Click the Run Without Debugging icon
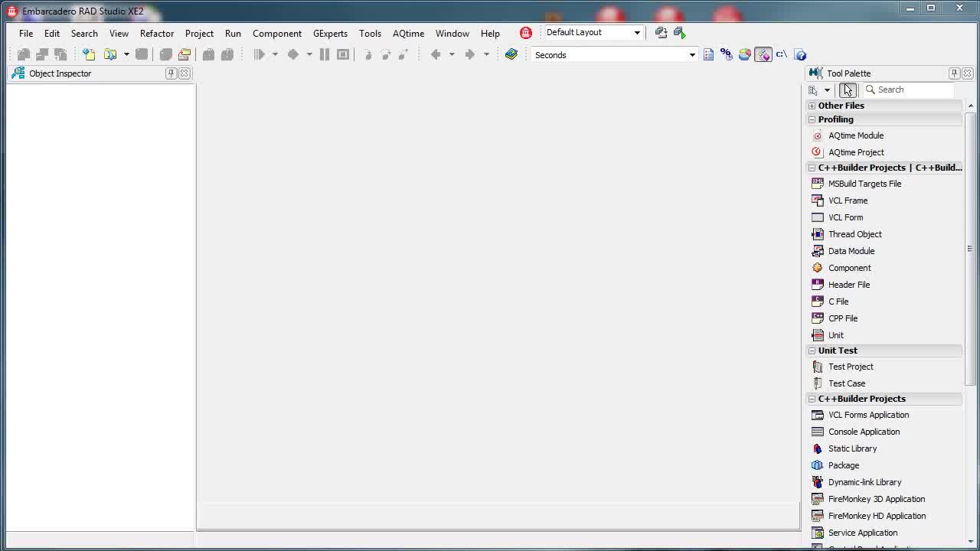980x551 pixels. pyautogui.click(x=292, y=54)
